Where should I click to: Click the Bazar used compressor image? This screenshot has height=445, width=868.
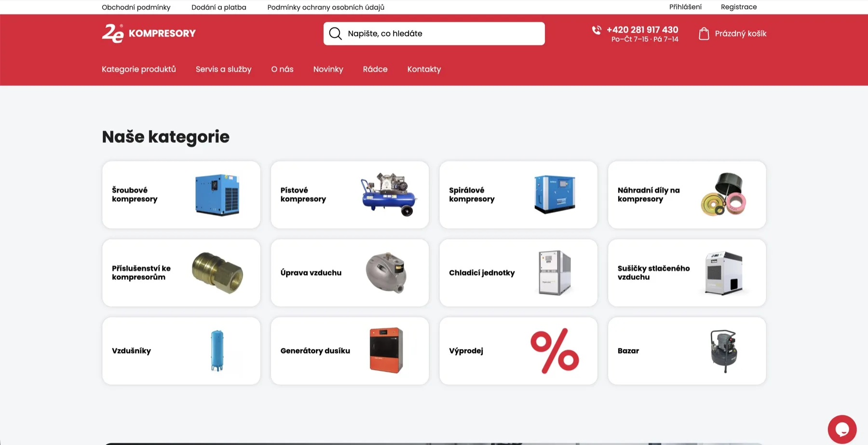point(724,351)
